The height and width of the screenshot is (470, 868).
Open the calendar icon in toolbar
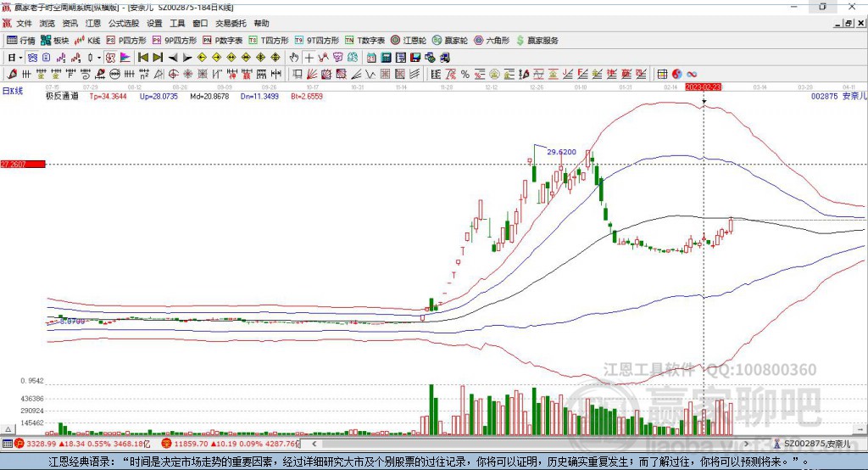371,58
